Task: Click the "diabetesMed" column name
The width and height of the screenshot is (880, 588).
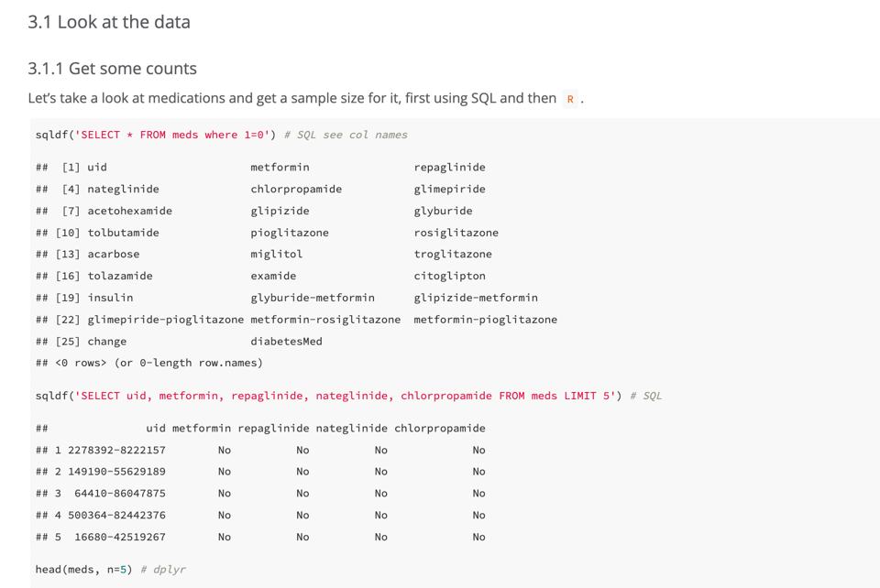Action: tap(286, 342)
